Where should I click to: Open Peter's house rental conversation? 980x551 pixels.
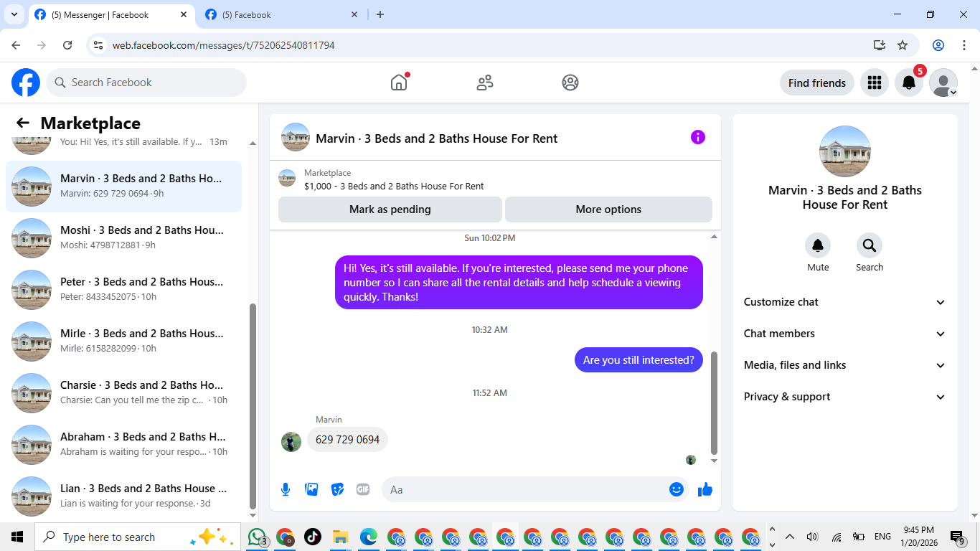point(123,290)
